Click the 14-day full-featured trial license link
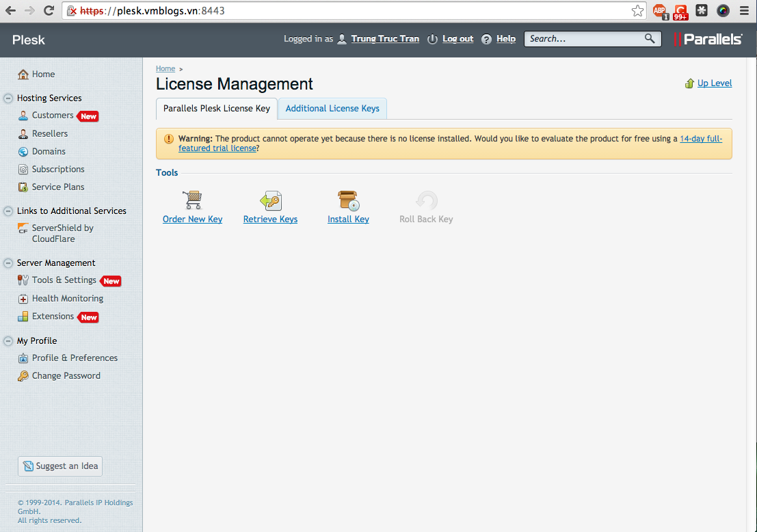Image resolution: width=757 pixels, height=532 pixels. [700, 139]
